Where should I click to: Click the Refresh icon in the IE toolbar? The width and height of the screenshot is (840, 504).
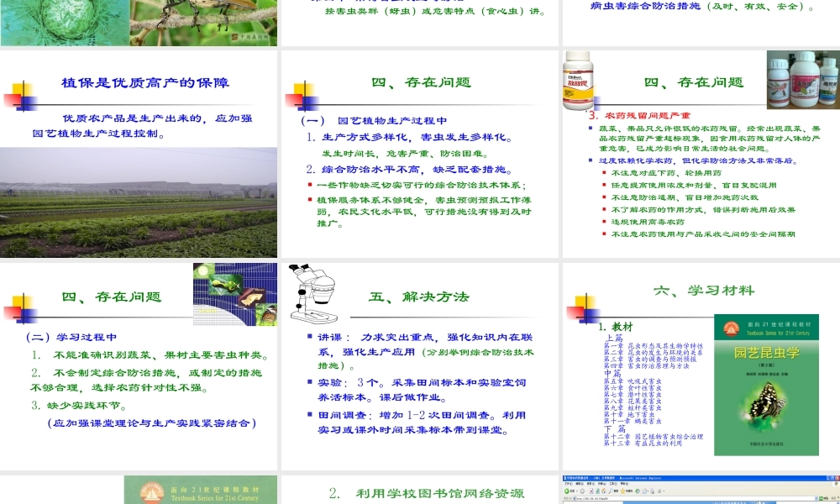pyautogui.click(x=597, y=491)
